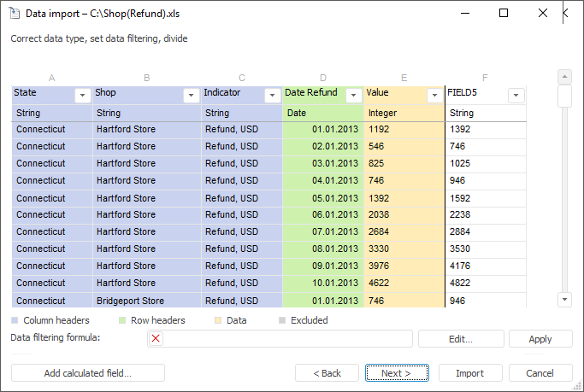
Task: Click the Row headers green swatch
Action: (123, 320)
